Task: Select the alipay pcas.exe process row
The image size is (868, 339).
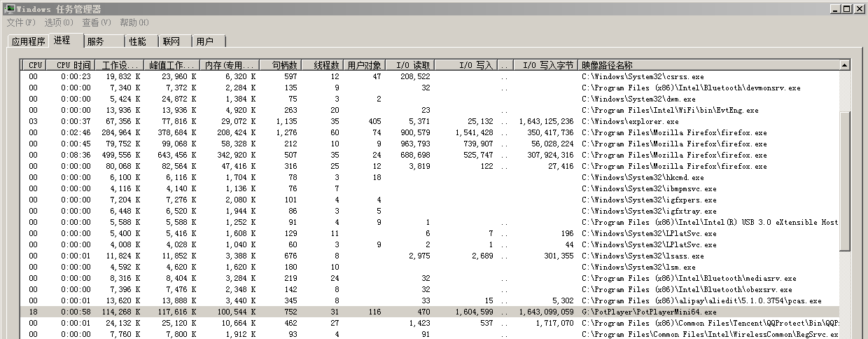Action: (431, 300)
